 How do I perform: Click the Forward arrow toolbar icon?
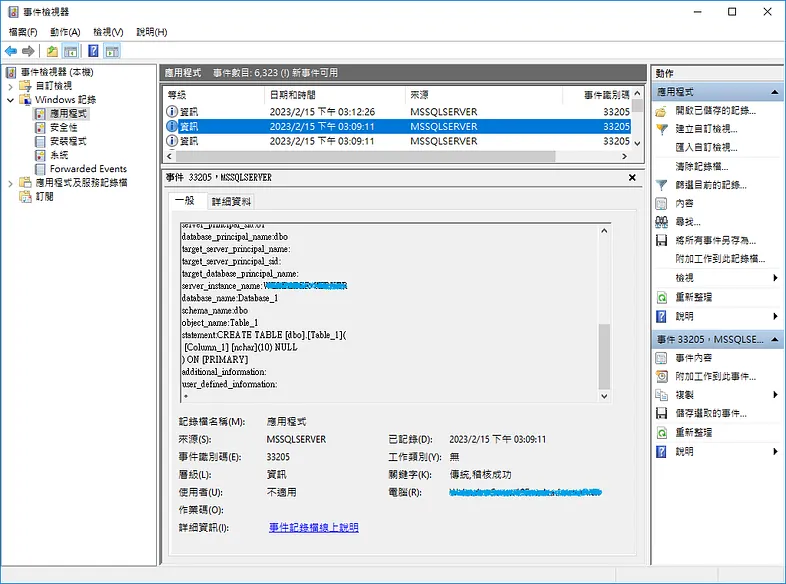pos(28,51)
